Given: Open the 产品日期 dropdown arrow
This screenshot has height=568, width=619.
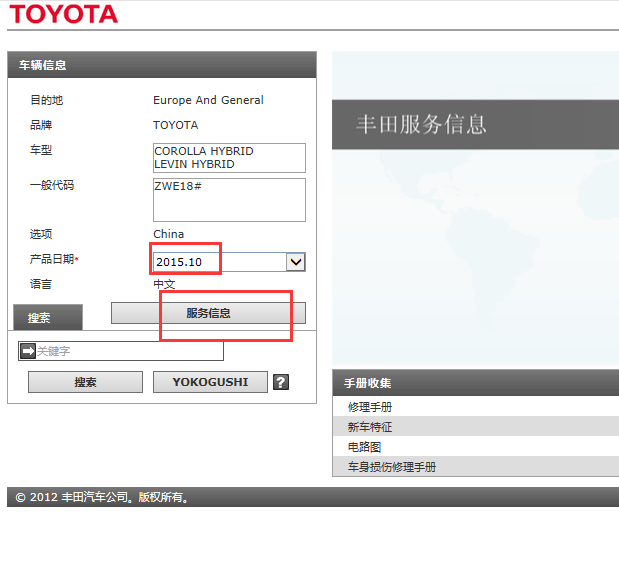Looking at the screenshot, I should coord(295,262).
